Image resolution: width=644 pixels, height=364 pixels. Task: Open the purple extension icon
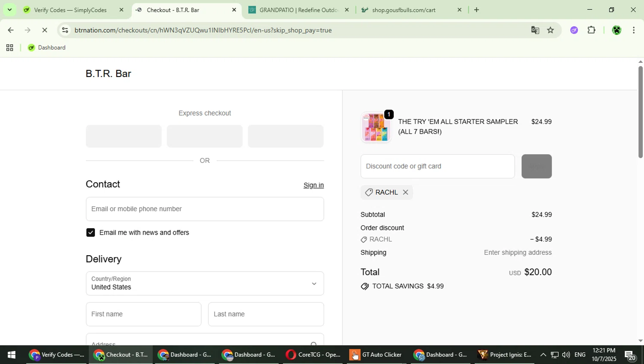(574, 30)
